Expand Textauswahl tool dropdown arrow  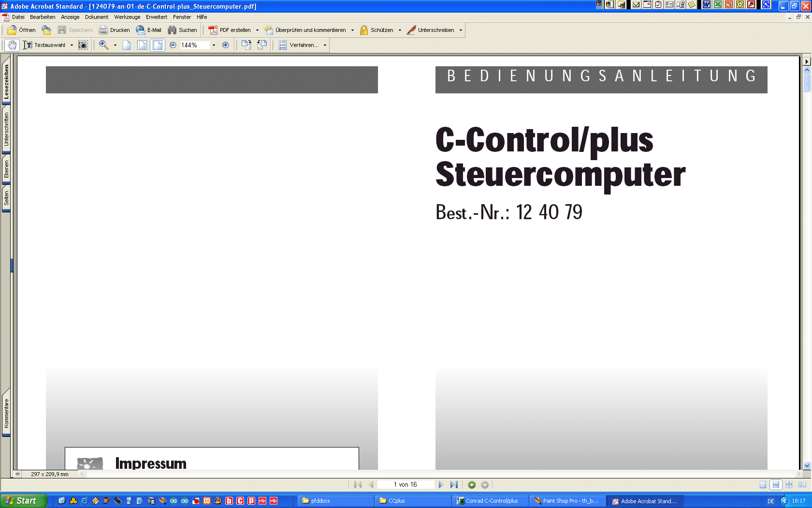click(72, 45)
